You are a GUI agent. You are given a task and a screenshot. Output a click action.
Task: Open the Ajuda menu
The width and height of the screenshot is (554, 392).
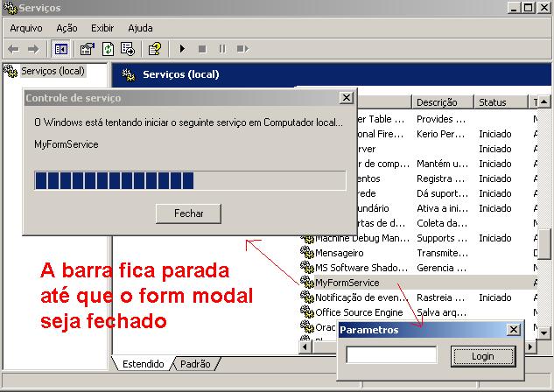coord(140,28)
